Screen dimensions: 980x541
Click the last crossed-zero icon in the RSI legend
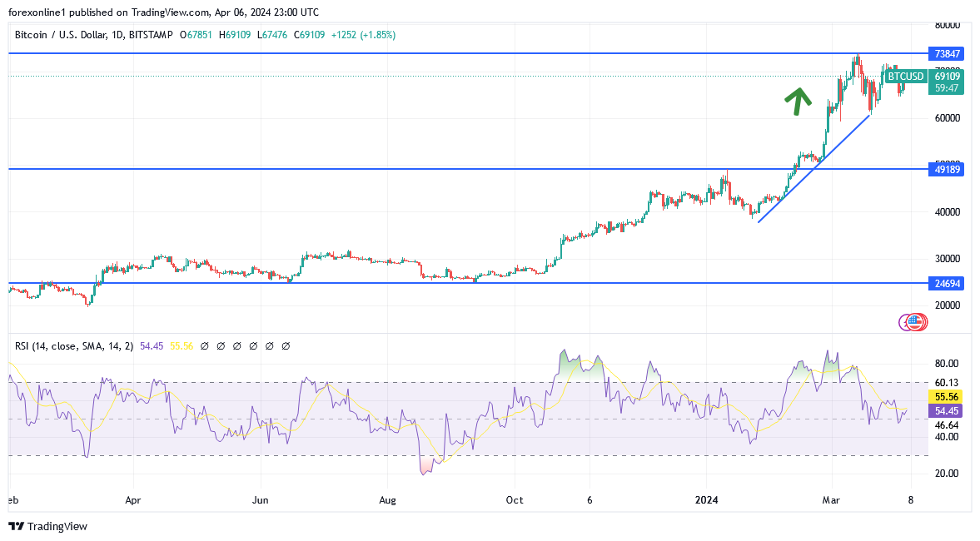286,345
